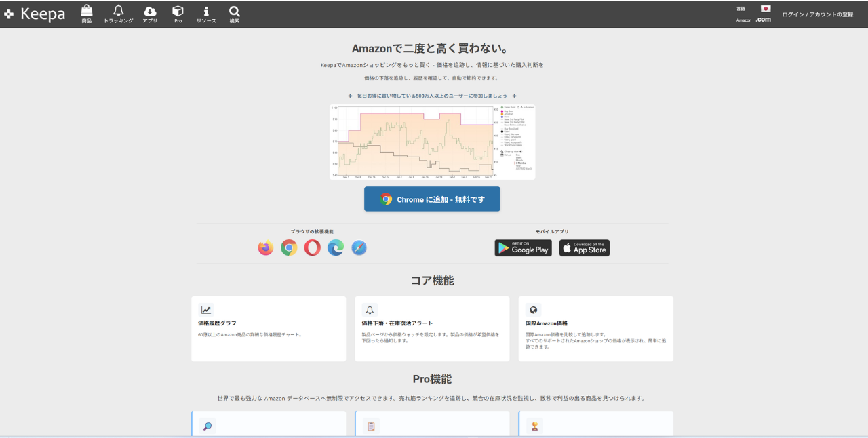Click the アプリ cloud download icon
Screen dimensions: 868x438
click(x=150, y=14)
